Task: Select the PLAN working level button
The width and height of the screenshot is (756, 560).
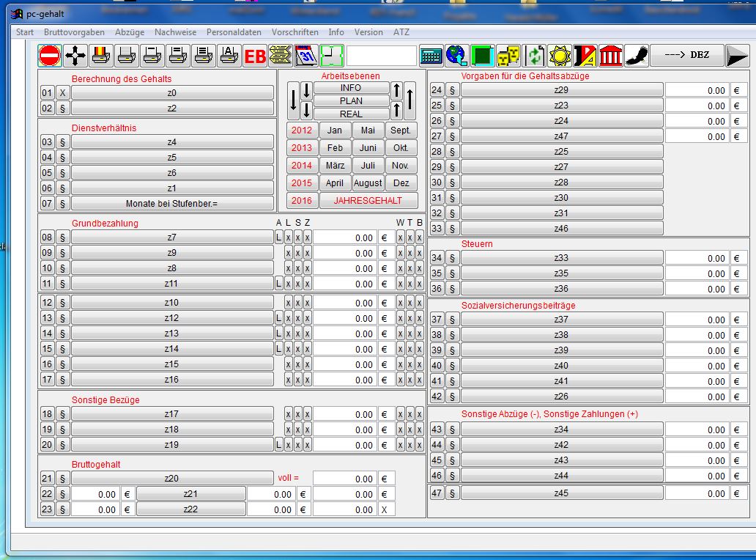Action: tap(351, 101)
